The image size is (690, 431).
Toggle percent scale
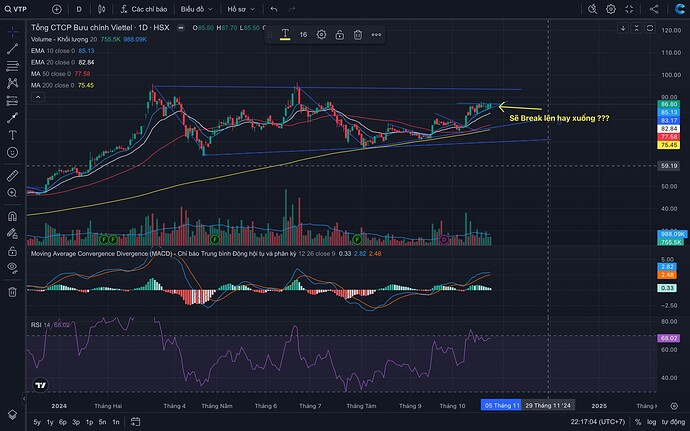(638, 422)
